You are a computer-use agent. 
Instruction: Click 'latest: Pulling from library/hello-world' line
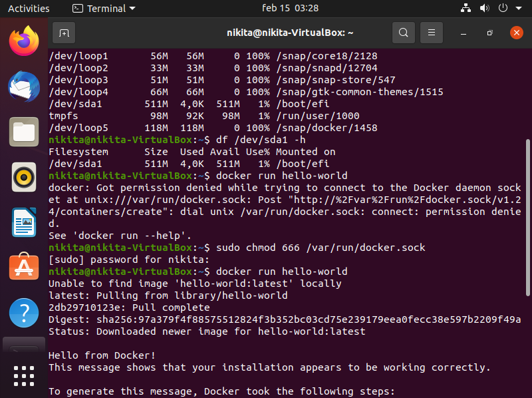coord(168,296)
